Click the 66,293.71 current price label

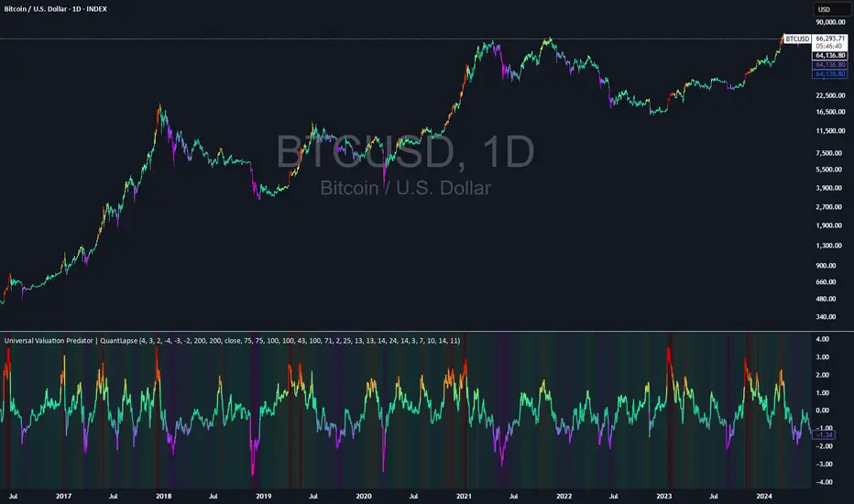[830, 38]
